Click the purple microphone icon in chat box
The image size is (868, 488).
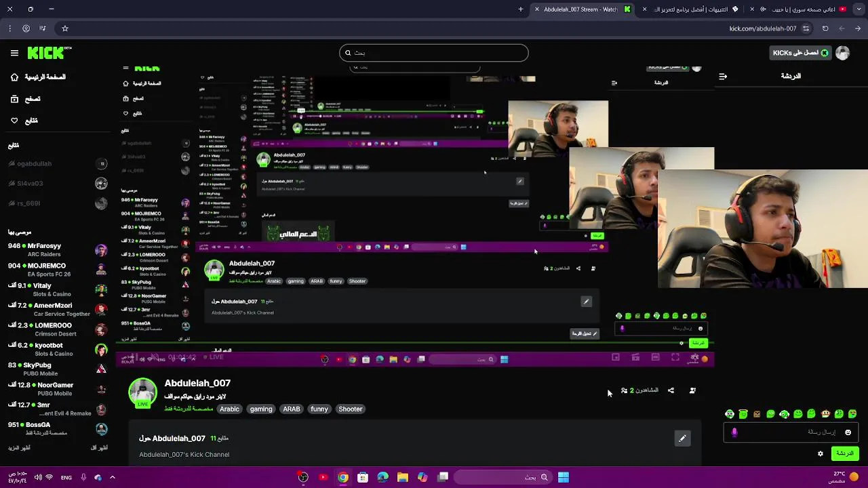point(734,432)
